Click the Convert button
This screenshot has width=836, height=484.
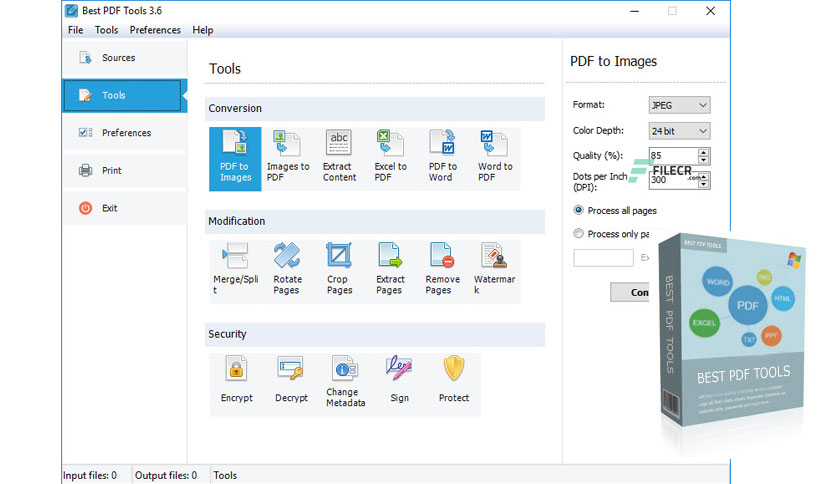point(630,292)
